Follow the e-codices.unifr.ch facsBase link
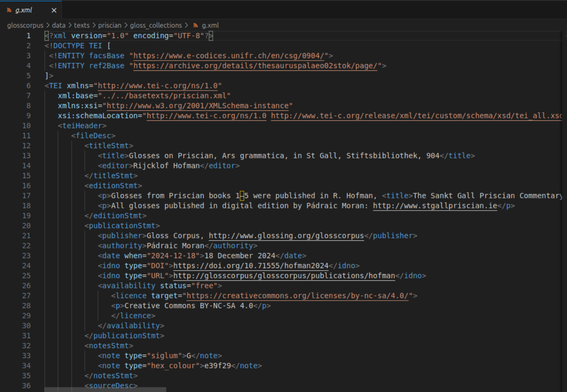567x392 pixels. tap(229, 56)
